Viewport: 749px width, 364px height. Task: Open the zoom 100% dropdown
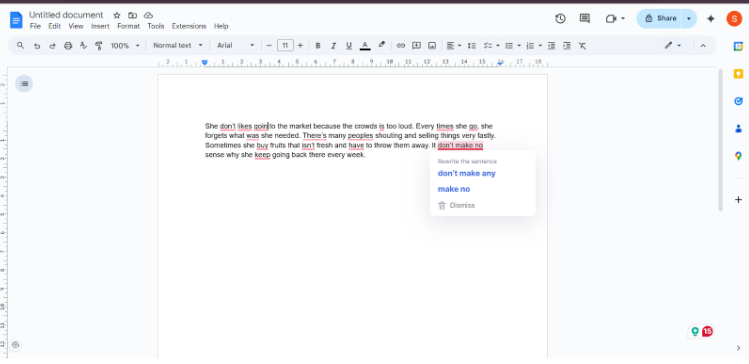125,46
